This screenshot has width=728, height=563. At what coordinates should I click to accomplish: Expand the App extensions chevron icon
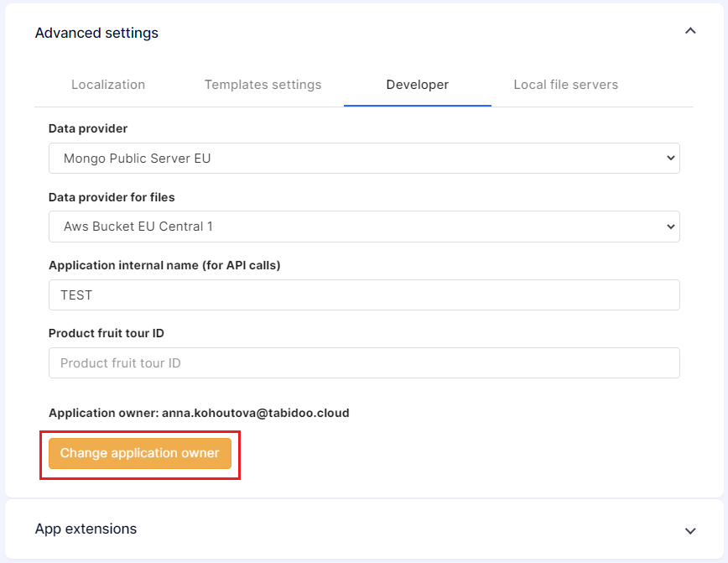pyautogui.click(x=690, y=531)
